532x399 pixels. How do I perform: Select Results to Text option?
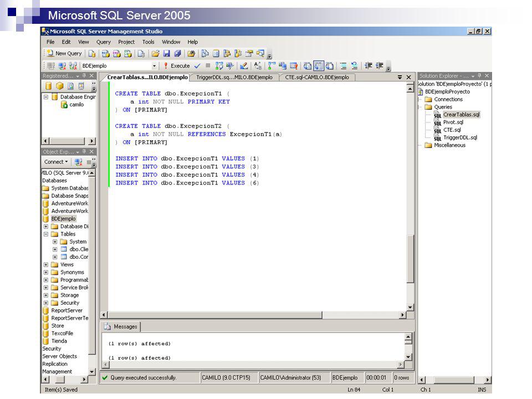coord(308,66)
